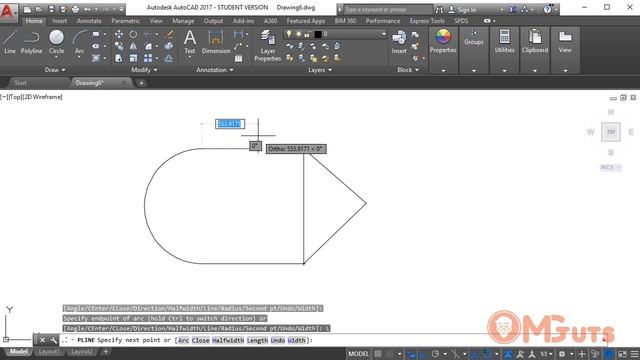
Task: Select the Polyline tool
Action: tap(31, 42)
